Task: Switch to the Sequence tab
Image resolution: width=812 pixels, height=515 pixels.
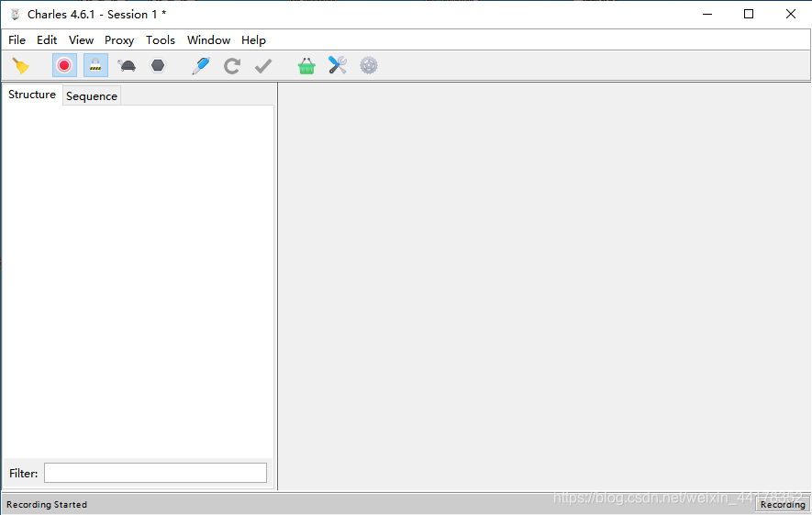Action: coord(92,95)
